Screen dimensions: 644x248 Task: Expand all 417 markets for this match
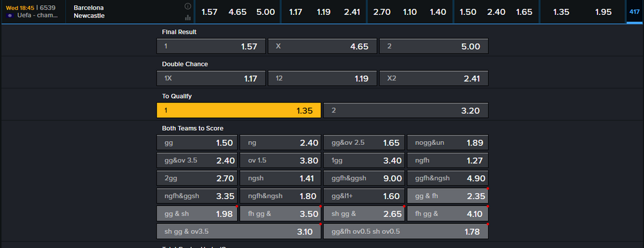pyautogui.click(x=634, y=12)
